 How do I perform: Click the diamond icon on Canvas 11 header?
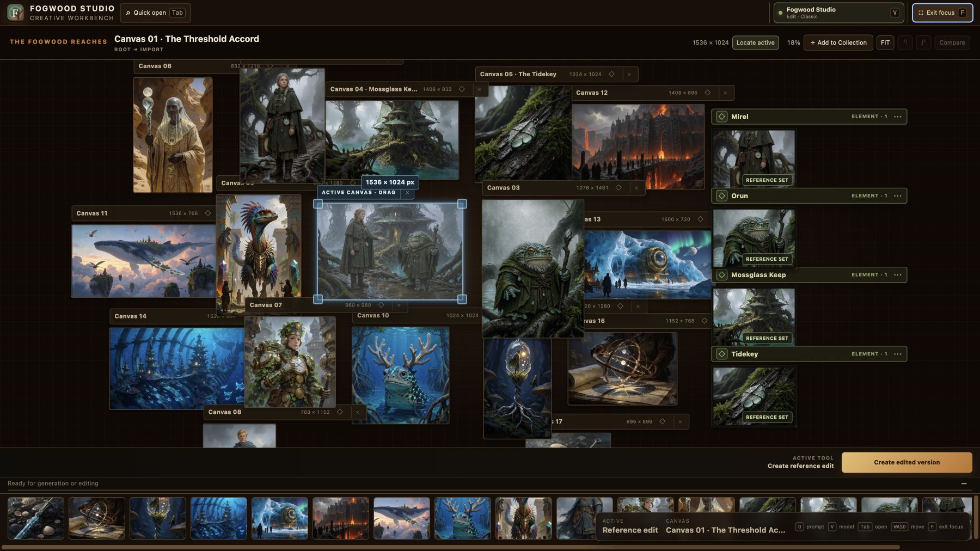coord(207,213)
